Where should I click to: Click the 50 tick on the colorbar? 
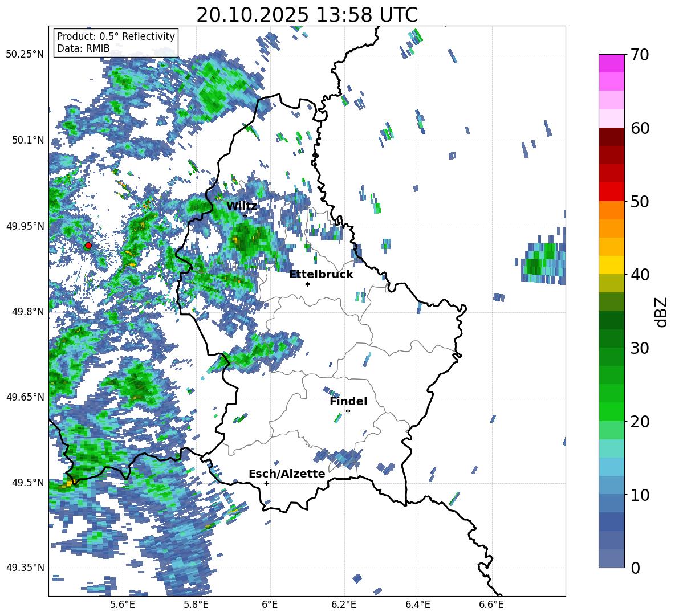639,201
